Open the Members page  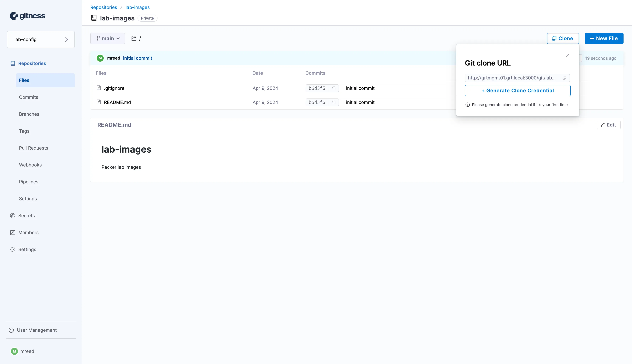click(24, 233)
